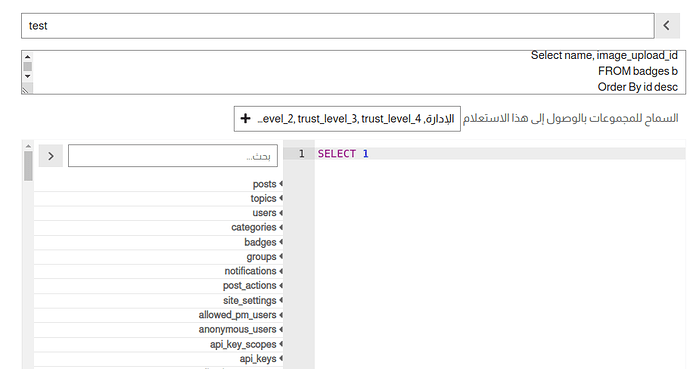Expand the allowed_pm_users table schema
The width and height of the screenshot is (690, 369).
click(x=158, y=315)
